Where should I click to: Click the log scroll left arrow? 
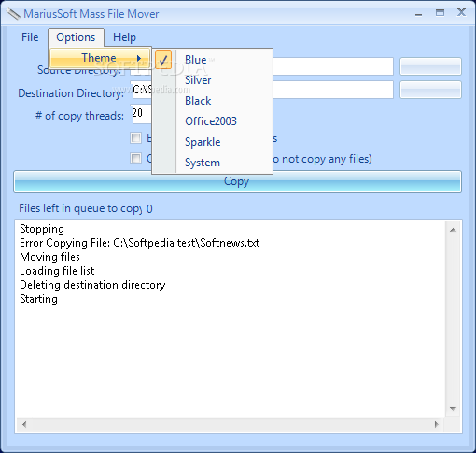coord(24,424)
